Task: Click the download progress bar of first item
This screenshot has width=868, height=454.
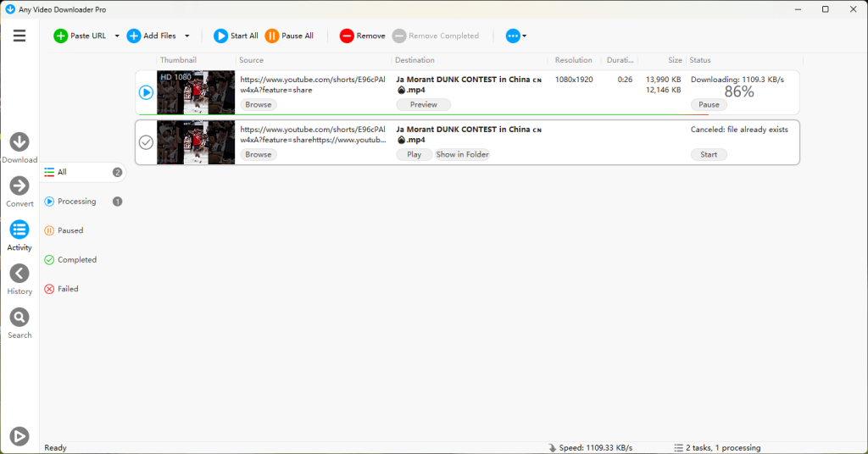Action: point(424,114)
